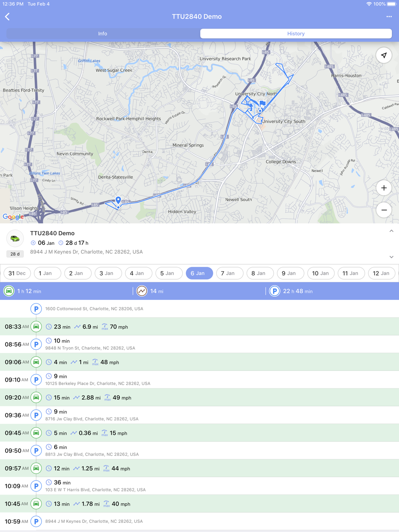The image size is (399, 532).
Task: Select the History tab
Action: coord(296,33)
